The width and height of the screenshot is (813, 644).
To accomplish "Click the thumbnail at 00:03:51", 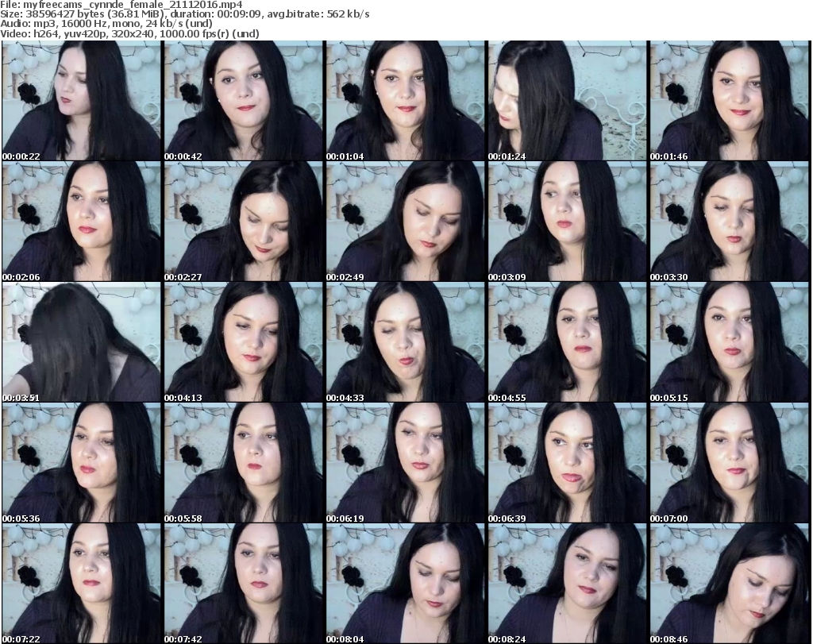I will 82,342.
